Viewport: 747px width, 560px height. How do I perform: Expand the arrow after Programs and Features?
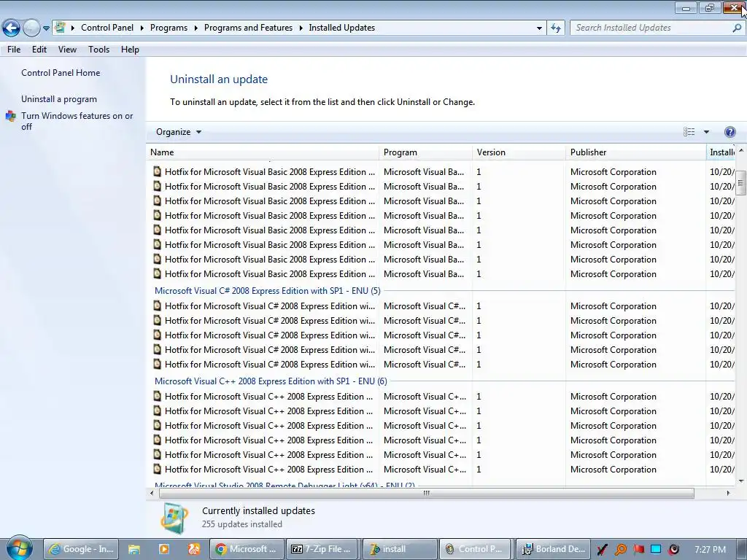click(301, 28)
